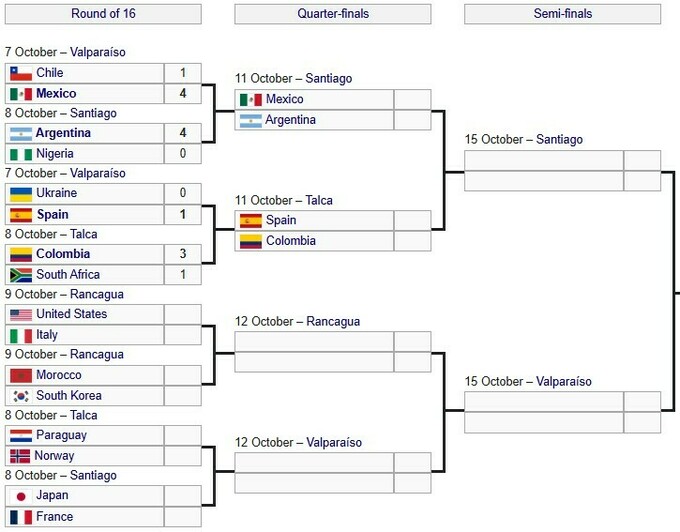Click the Chile flag icon

click(20, 73)
